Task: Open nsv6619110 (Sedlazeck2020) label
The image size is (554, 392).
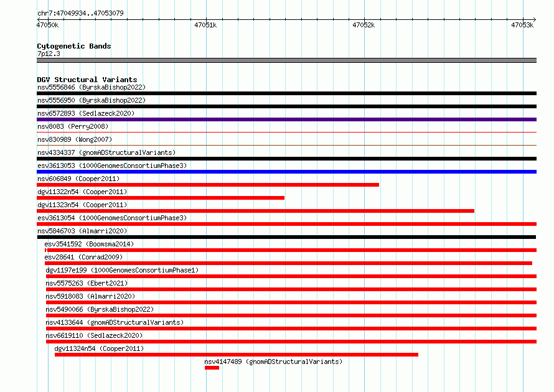Action: [x=94, y=335]
